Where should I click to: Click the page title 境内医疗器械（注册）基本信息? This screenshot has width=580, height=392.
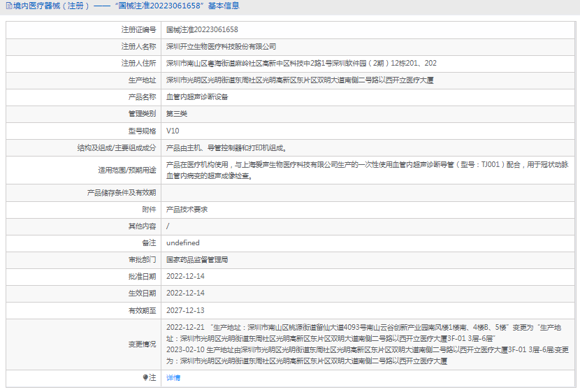click(126, 6)
